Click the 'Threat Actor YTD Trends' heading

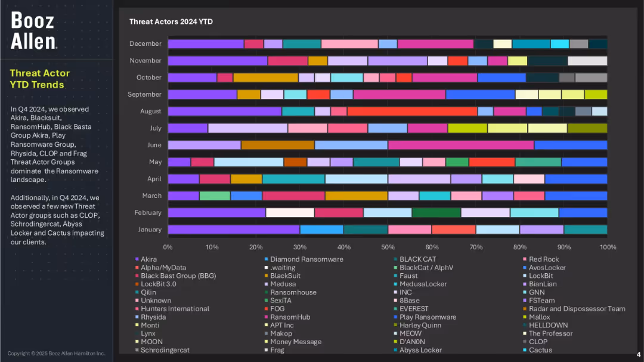[x=39, y=79]
